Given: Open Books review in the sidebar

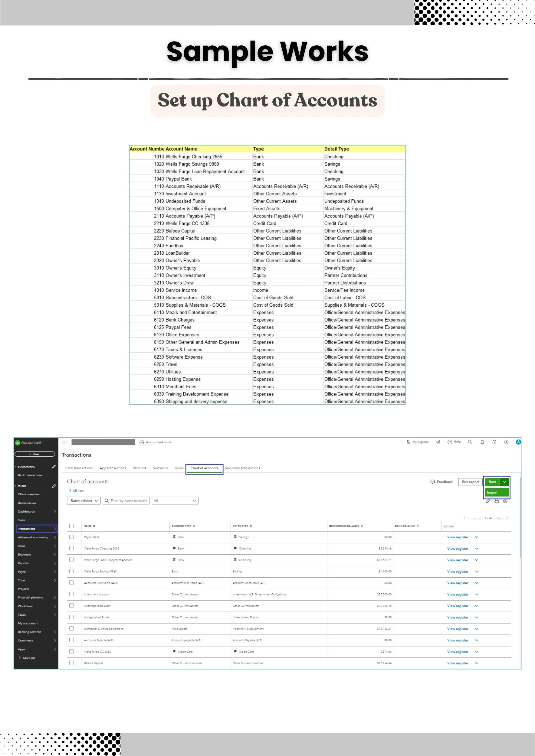Looking at the screenshot, I should click(27, 503).
